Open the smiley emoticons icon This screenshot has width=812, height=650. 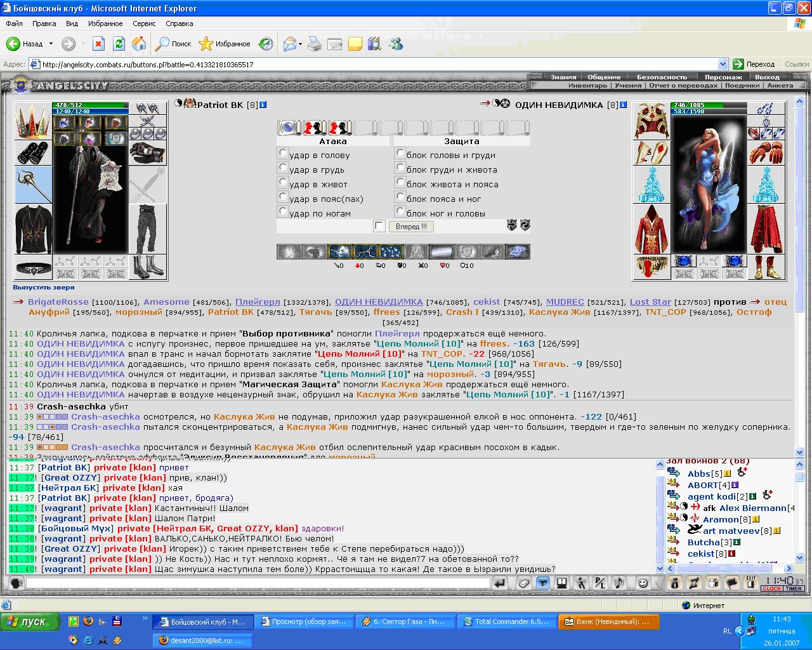tap(643, 583)
